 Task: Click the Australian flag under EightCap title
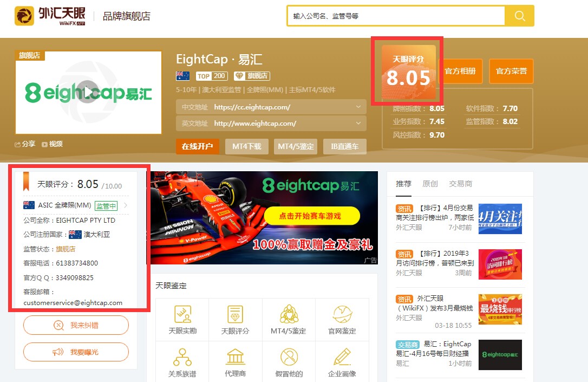(182, 76)
